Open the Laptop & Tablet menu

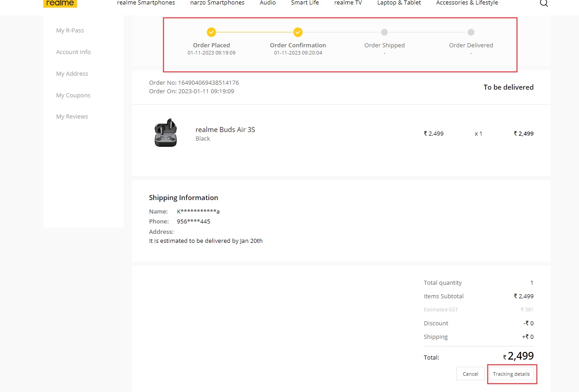tap(399, 3)
